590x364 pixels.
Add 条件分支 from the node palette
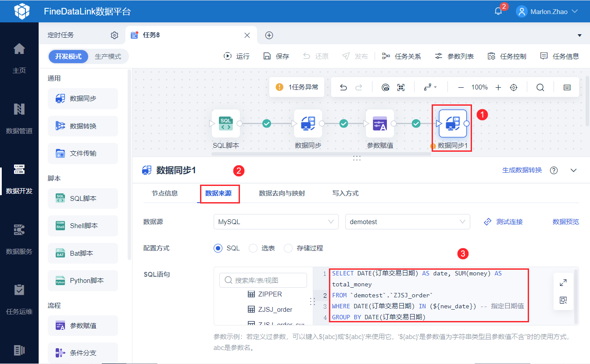click(x=83, y=353)
